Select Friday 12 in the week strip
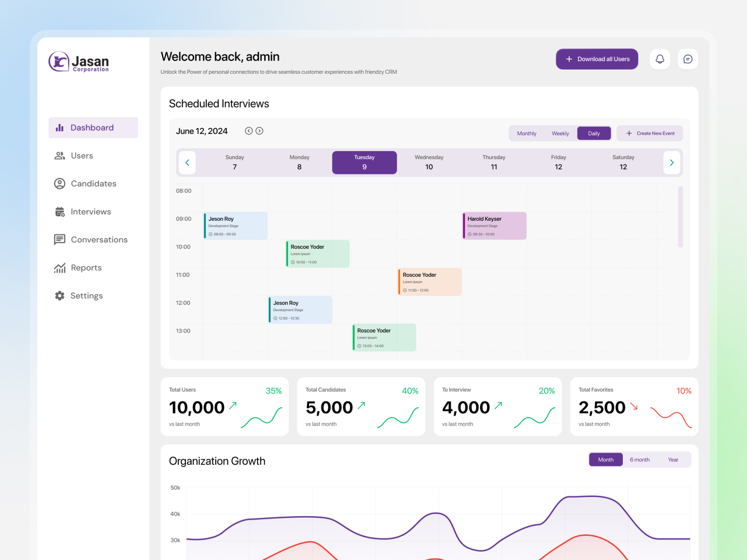Image resolution: width=747 pixels, height=560 pixels. click(558, 163)
